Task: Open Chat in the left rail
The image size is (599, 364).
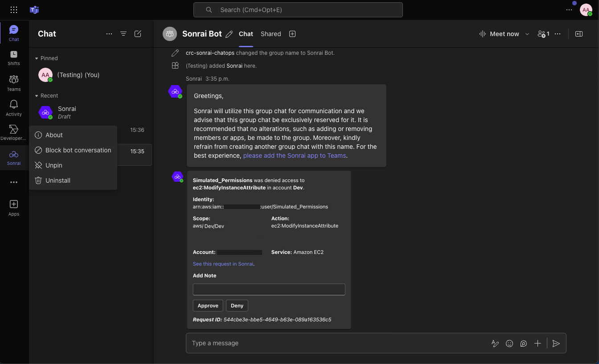Action: pos(14,33)
